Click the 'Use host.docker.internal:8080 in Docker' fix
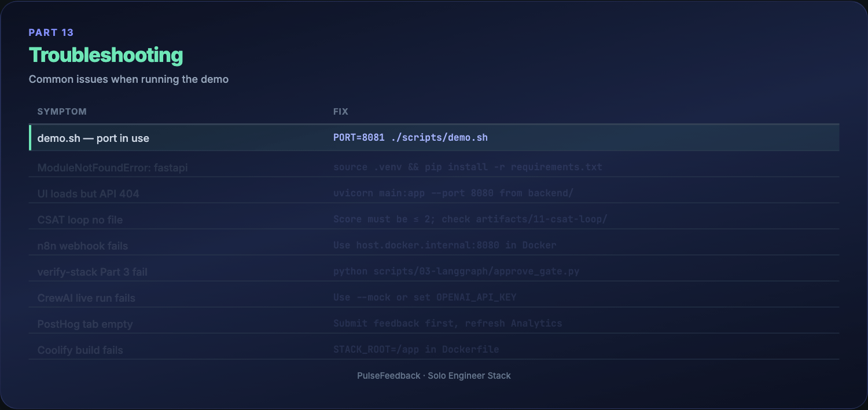 (x=444, y=246)
